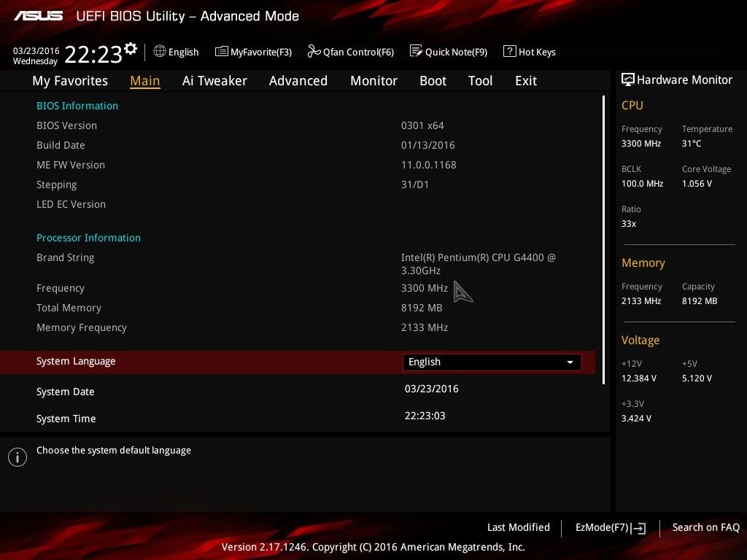The width and height of the screenshot is (747, 560).
Task: Open the System Language dropdown
Action: 492,362
